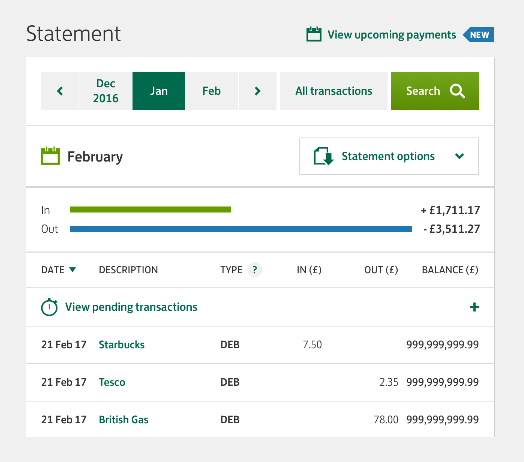The image size is (524, 462).
Task: Select the Jan month tab
Action: (x=159, y=91)
